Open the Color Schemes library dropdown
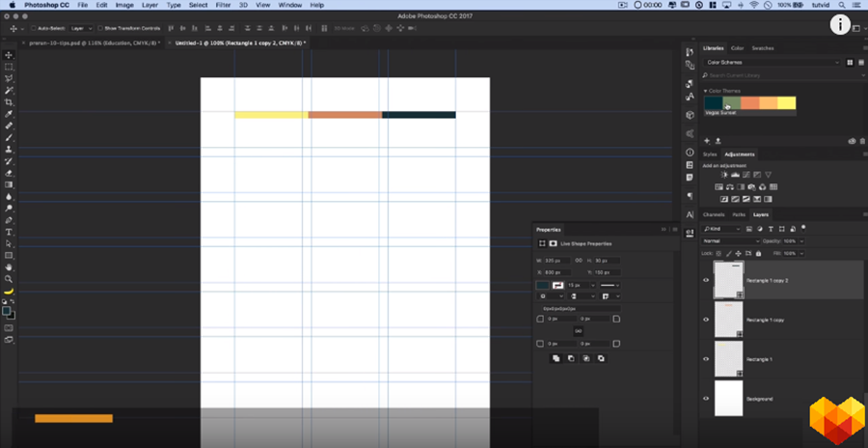868x448 pixels. (x=772, y=63)
